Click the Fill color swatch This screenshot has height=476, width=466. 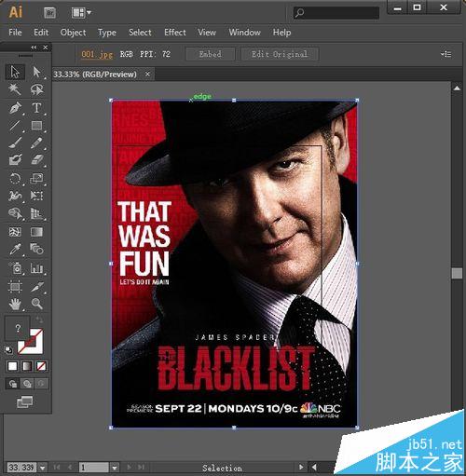click(x=18, y=328)
